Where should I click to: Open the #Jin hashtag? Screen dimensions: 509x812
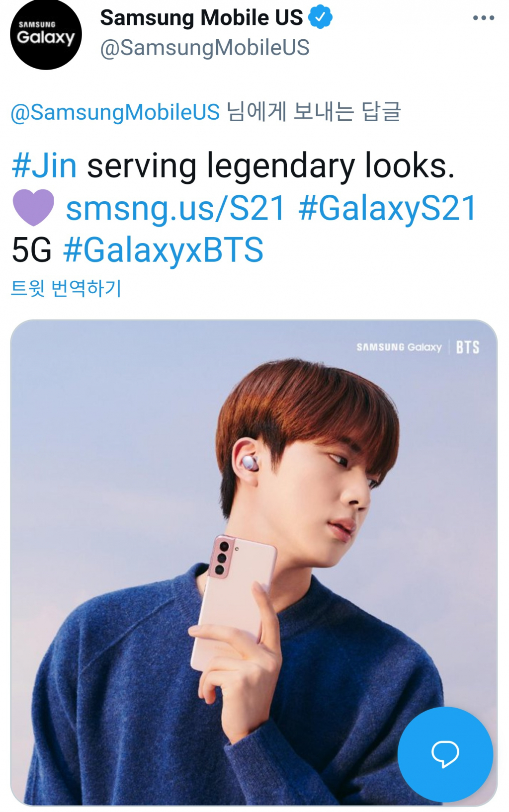(44, 165)
